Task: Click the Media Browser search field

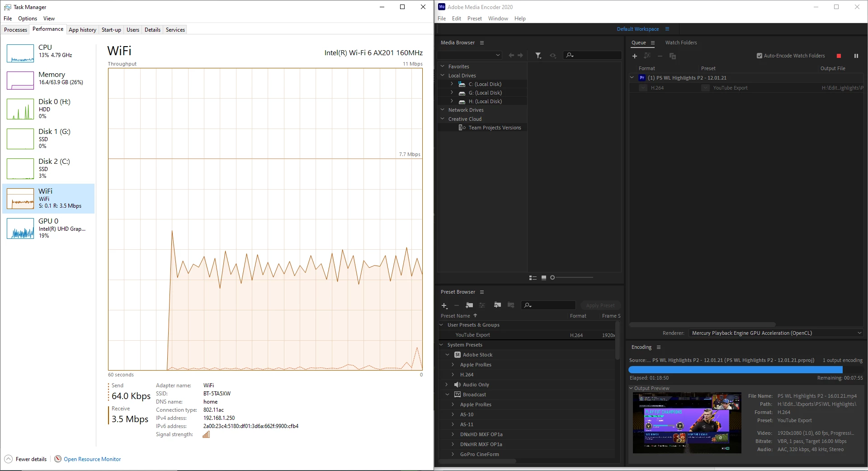Action: coord(592,55)
